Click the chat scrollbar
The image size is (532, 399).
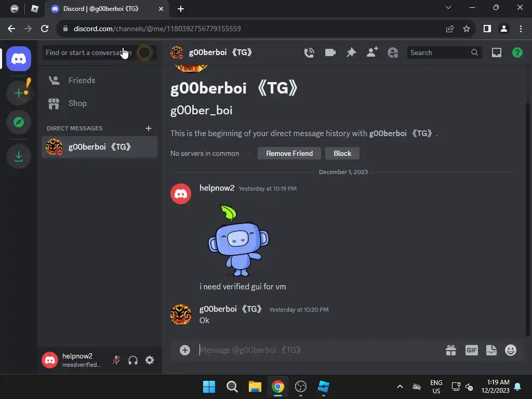pos(528,219)
